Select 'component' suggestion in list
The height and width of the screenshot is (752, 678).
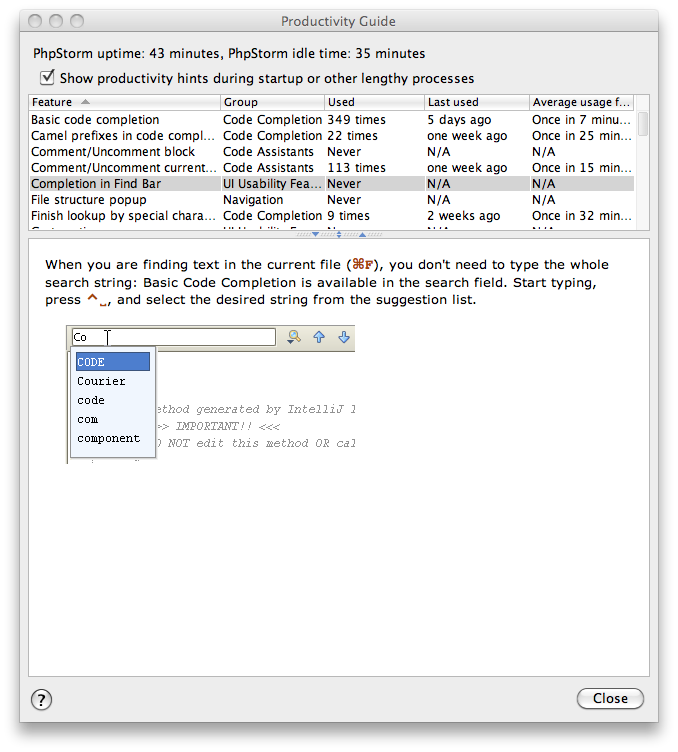point(113,438)
